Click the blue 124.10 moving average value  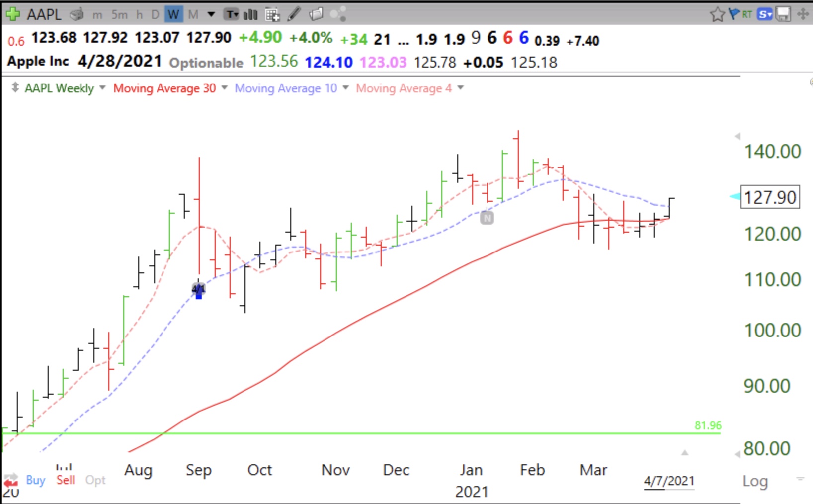coord(328,63)
